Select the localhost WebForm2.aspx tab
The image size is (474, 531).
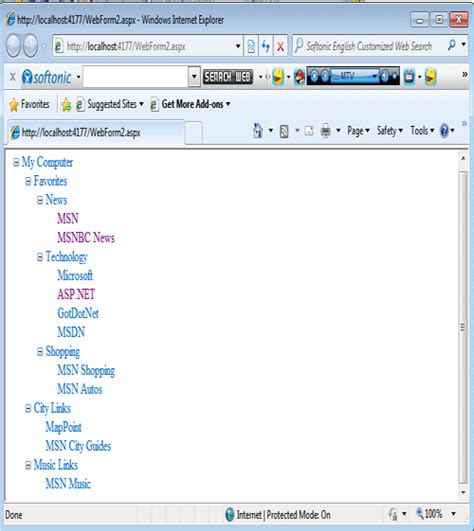tap(96, 132)
